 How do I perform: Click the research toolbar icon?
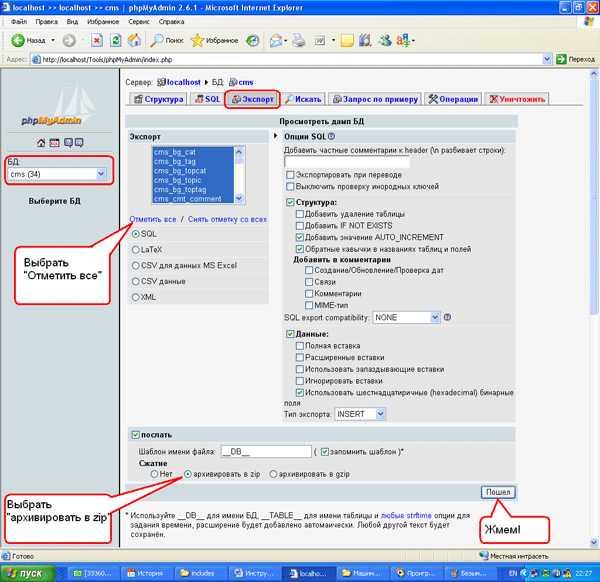pyautogui.click(x=365, y=40)
